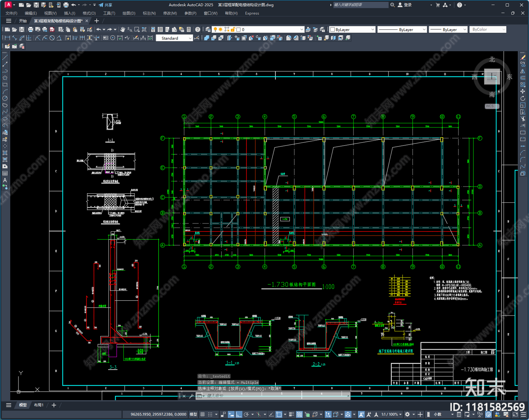Add a new drawing tab with plus button
This screenshot has width=529, height=420.
tap(97, 21)
